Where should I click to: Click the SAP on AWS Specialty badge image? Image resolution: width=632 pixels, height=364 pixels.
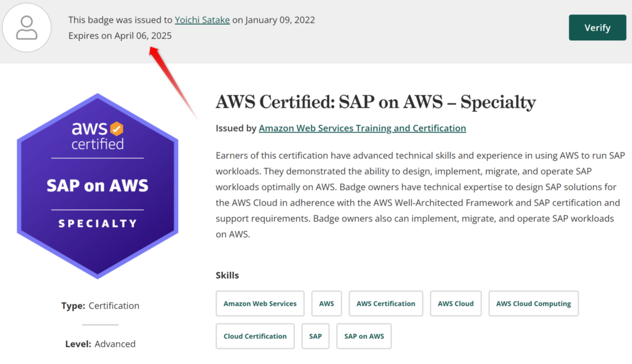pos(98,186)
